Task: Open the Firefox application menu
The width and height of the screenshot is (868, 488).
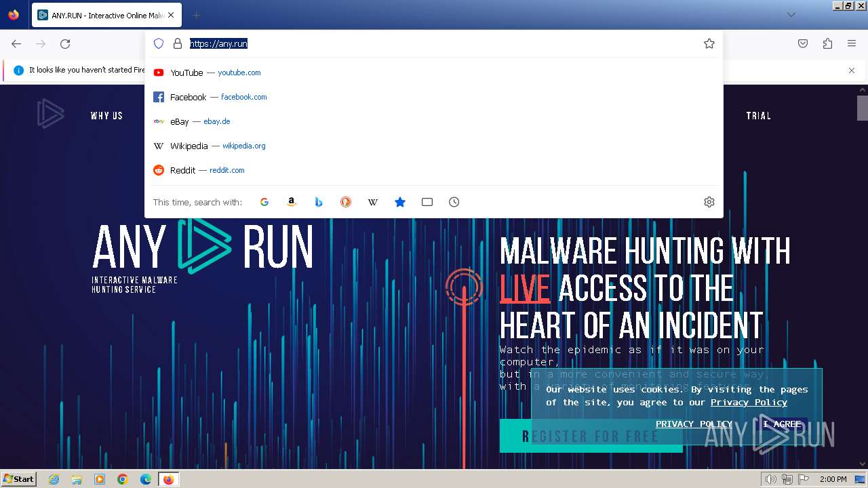Action: 852,43
